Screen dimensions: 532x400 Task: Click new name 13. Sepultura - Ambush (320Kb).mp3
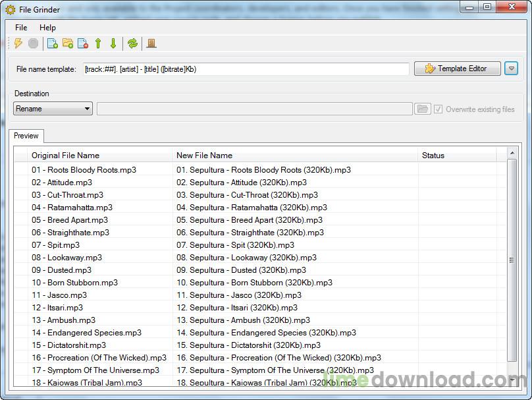[243, 320]
